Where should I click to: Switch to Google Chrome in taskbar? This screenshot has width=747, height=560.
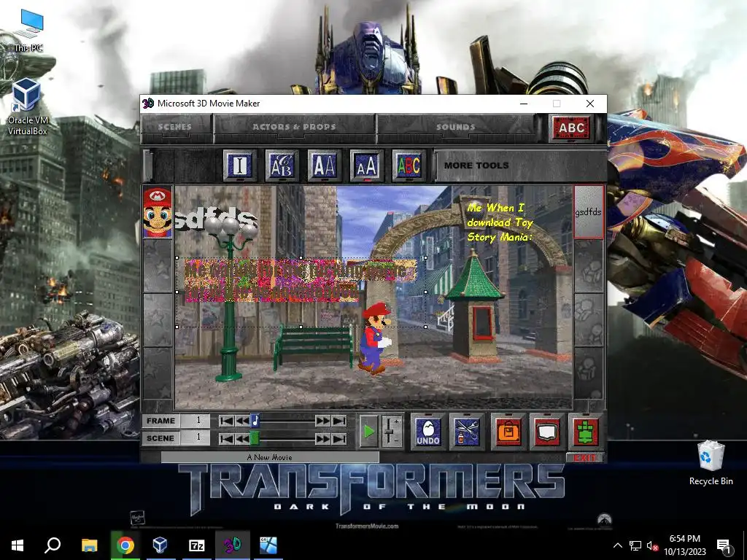(x=125, y=545)
